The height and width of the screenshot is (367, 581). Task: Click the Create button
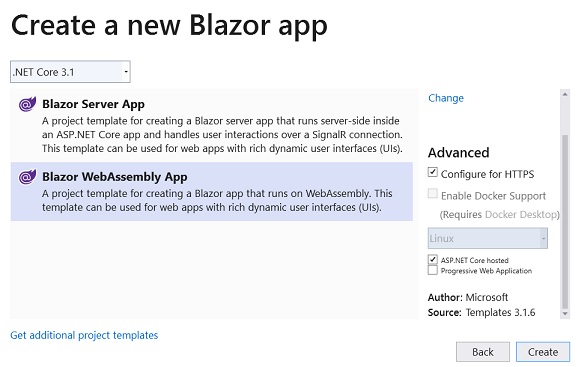pyautogui.click(x=543, y=352)
